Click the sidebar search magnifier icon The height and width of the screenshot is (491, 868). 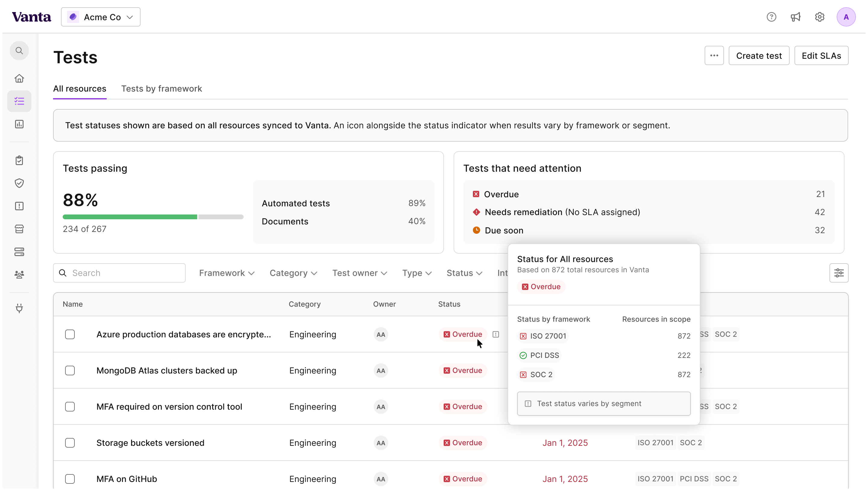click(x=19, y=51)
